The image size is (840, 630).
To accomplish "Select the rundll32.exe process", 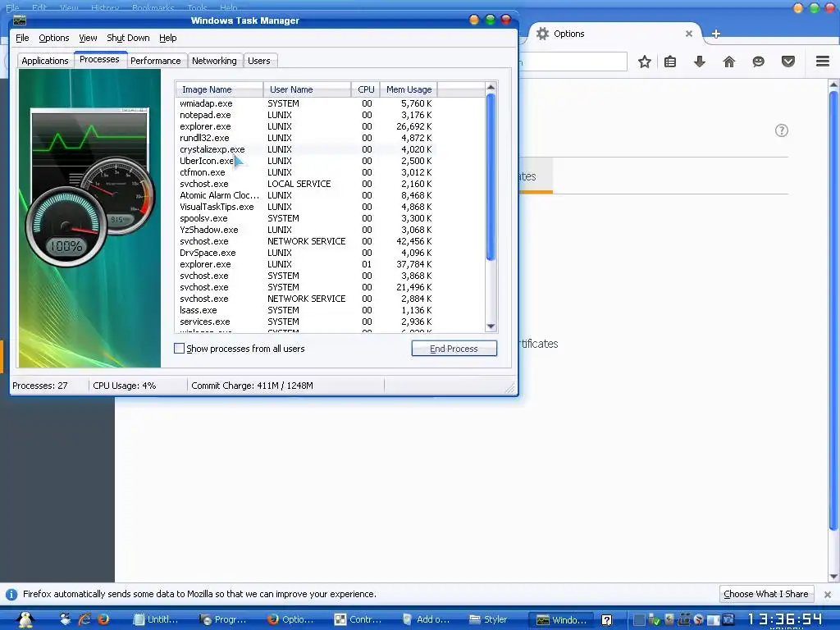I will [305, 138].
